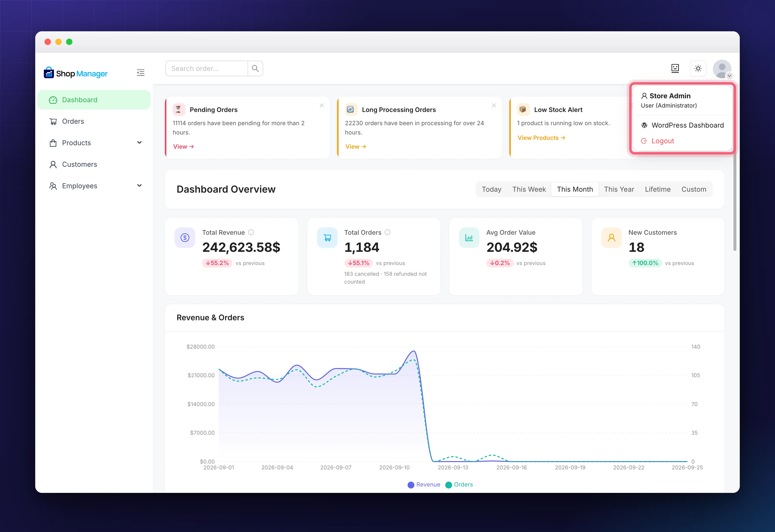Open View link in Pending Orders
Viewport: 775px width, 532px height.
coord(183,147)
